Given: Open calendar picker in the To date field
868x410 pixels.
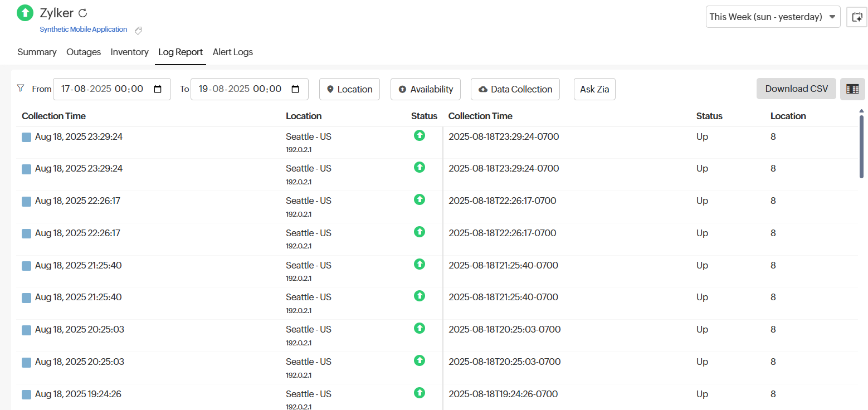Looking at the screenshot, I should (295, 89).
